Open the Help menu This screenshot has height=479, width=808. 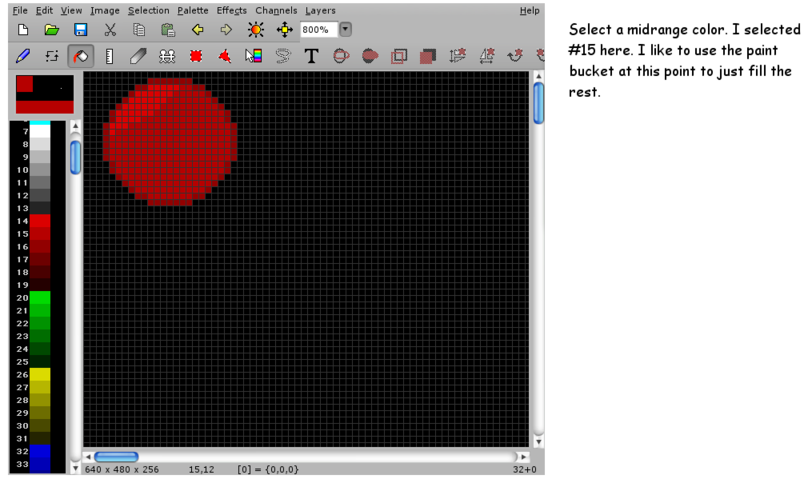point(529,10)
